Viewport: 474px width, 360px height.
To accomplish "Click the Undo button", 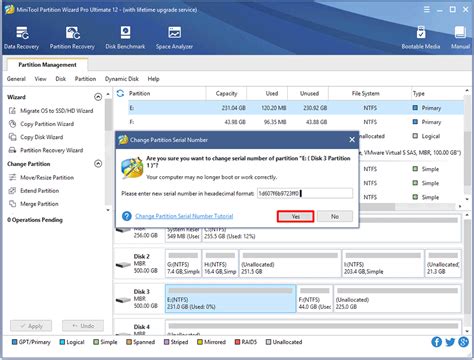I will coord(83,326).
